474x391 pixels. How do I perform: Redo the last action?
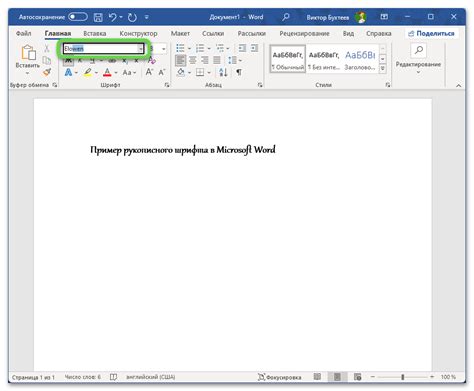tap(132, 17)
